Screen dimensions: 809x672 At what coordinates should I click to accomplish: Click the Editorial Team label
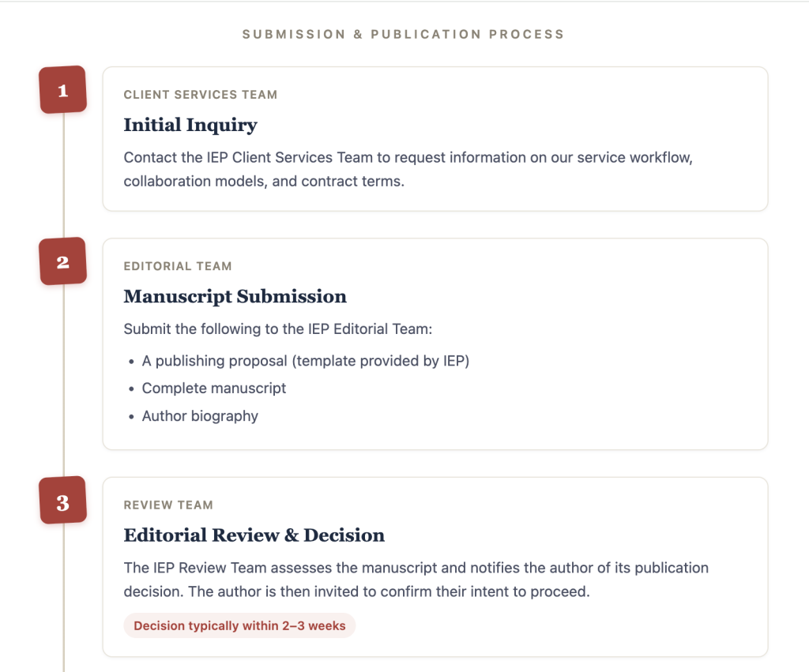[x=178, y=266]
